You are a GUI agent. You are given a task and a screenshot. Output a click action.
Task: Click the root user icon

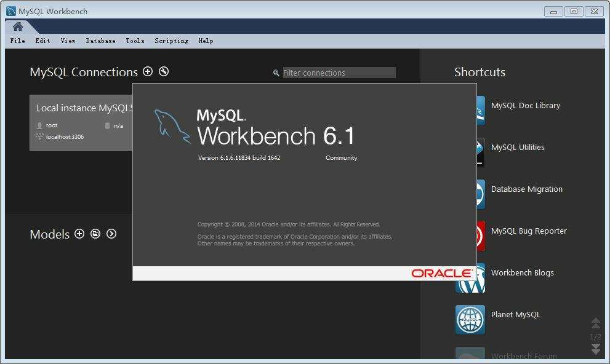39,125
